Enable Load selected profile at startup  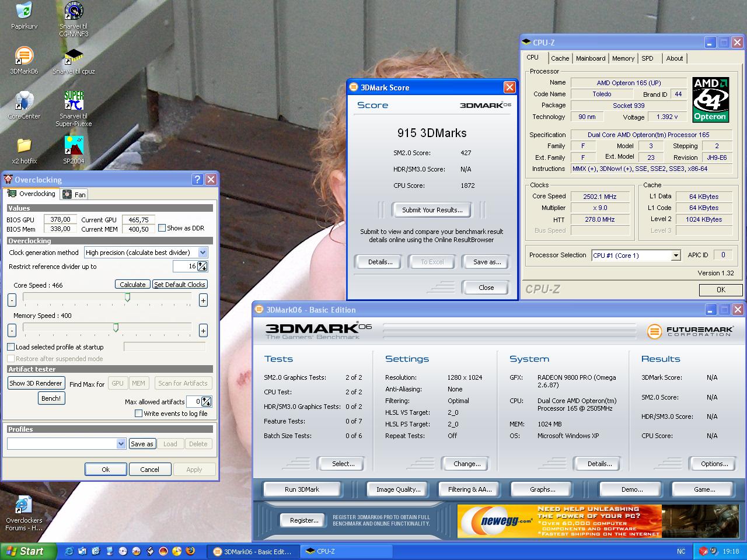[11, 346]
